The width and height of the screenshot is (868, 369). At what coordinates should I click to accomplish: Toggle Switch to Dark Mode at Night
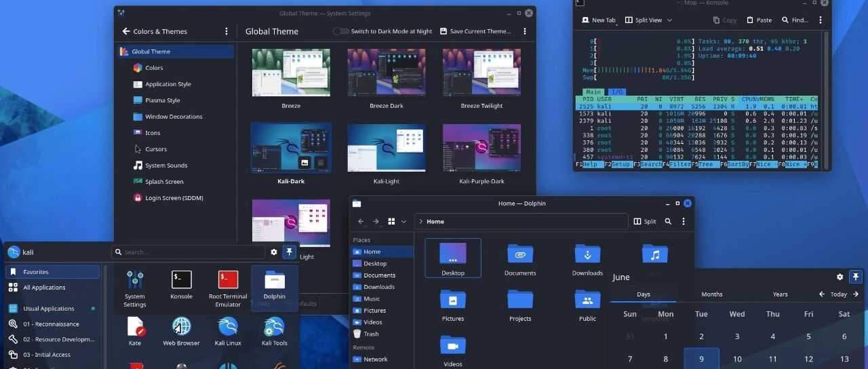pos(340,31)
